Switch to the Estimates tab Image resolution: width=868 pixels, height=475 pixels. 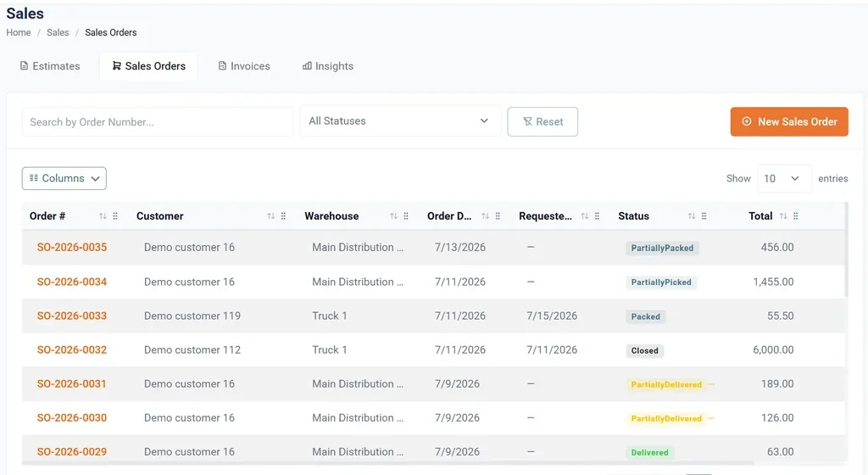[50, 66]
